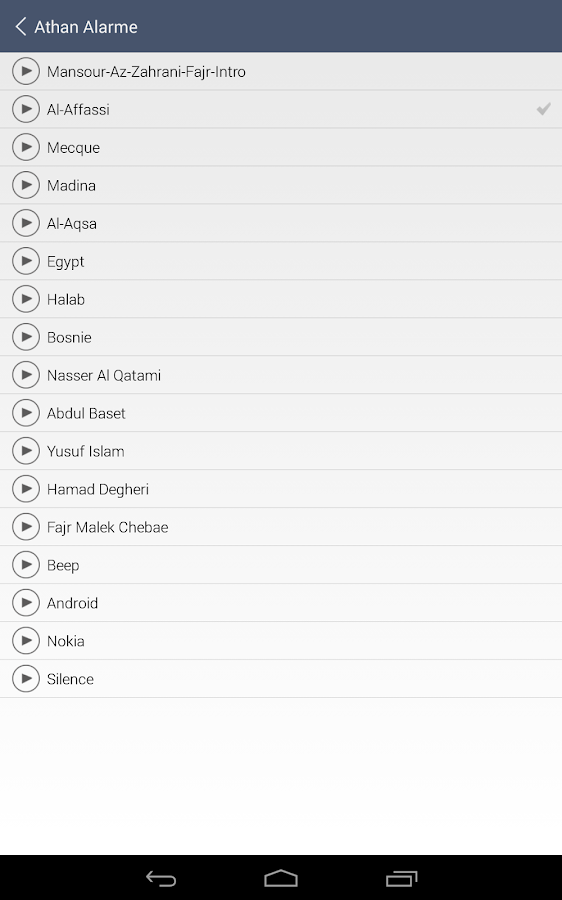Play the Madina athan sample
Image resolution: width=562 pixels, height=900 pixels.
coord(26,185)
